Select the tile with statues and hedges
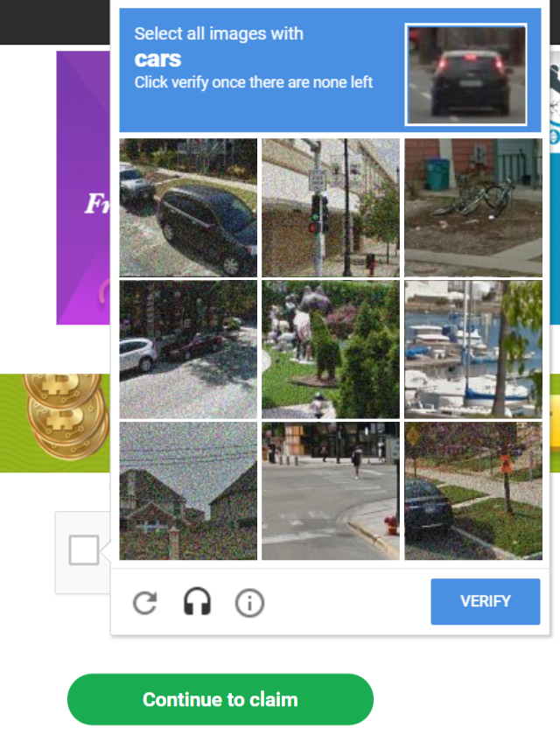 tap(331, 350)
